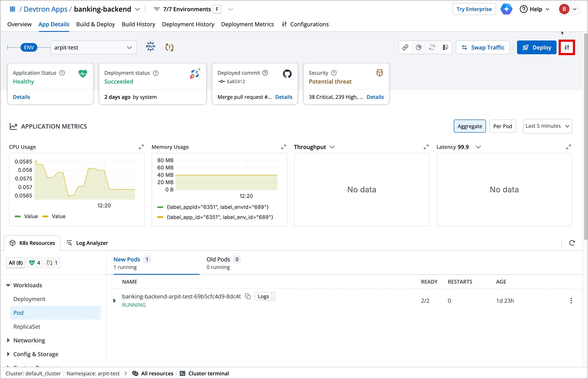Filter resources by healthy status count
This screenshot has width=588, height=379.
pyautogui.click(x=35, y=263)
